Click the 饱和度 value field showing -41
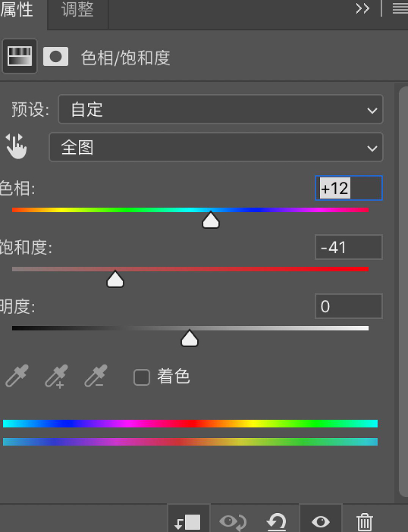This screenshot has height=532, width=408. coord(348,247)
